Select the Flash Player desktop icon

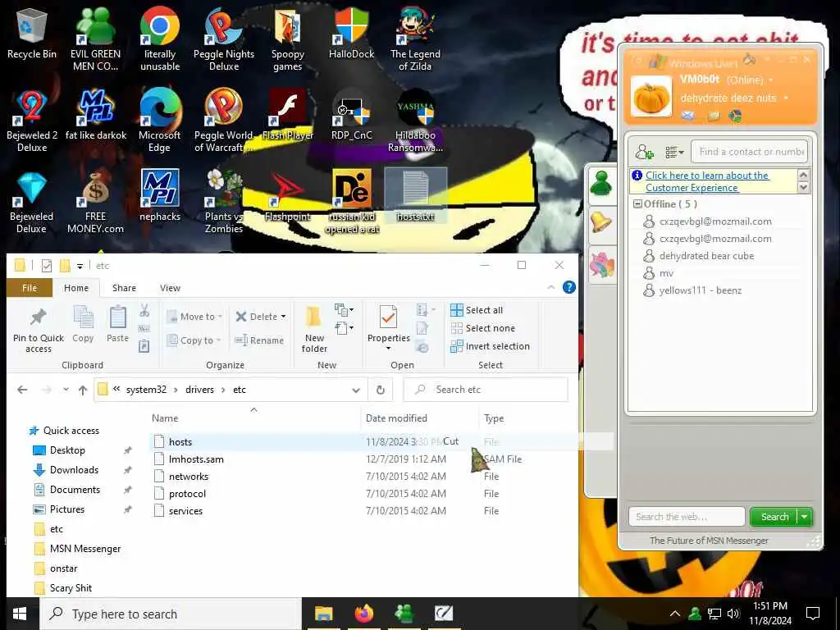point(288,115)
